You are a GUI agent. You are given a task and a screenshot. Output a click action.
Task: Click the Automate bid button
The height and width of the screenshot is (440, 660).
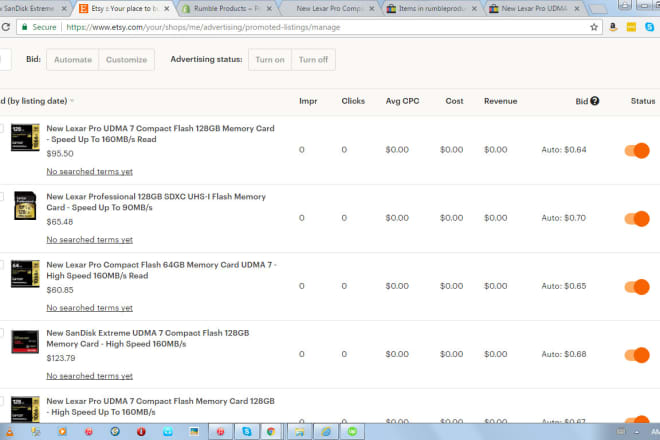(73, 60)
